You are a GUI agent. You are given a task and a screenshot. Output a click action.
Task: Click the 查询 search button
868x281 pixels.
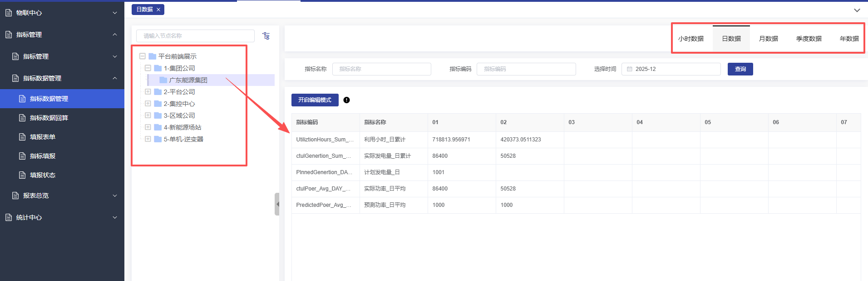click(740, 69)
